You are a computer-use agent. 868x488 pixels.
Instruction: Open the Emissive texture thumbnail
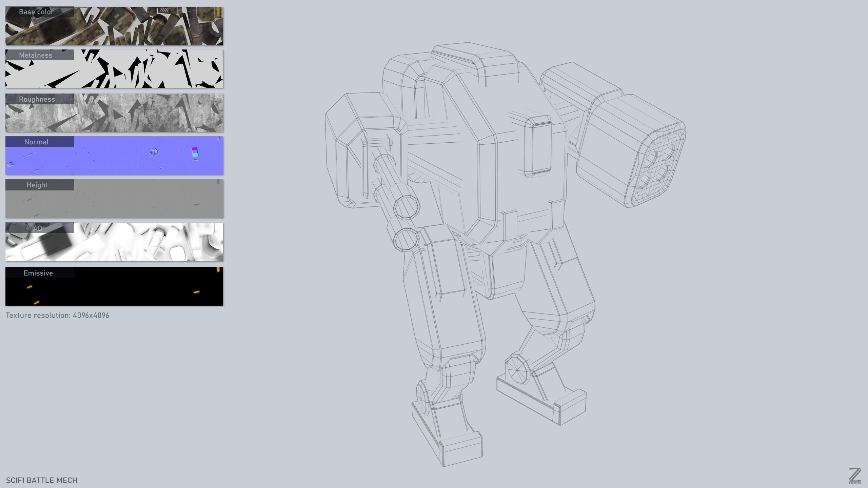click(x=114, y=286)
